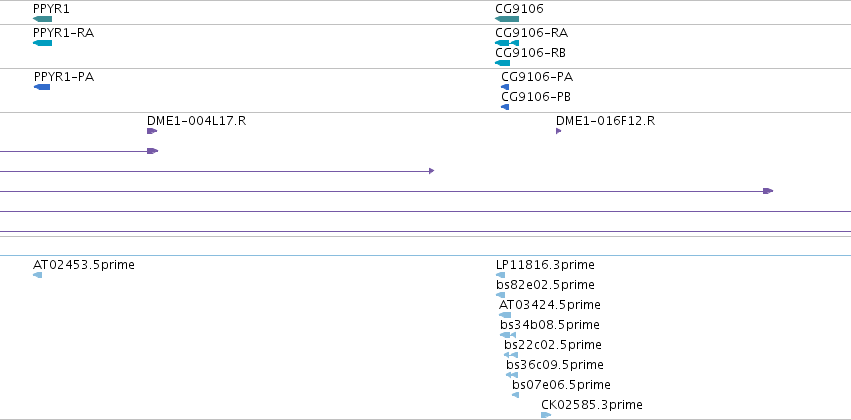
Task: Click the AT02453.5prime label
Action: 84,265
